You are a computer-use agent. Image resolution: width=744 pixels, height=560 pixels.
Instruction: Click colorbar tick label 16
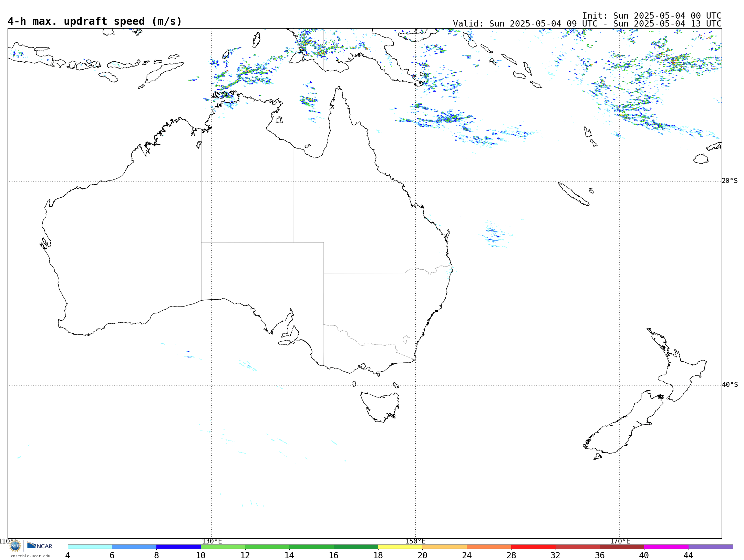pos(334,555)
